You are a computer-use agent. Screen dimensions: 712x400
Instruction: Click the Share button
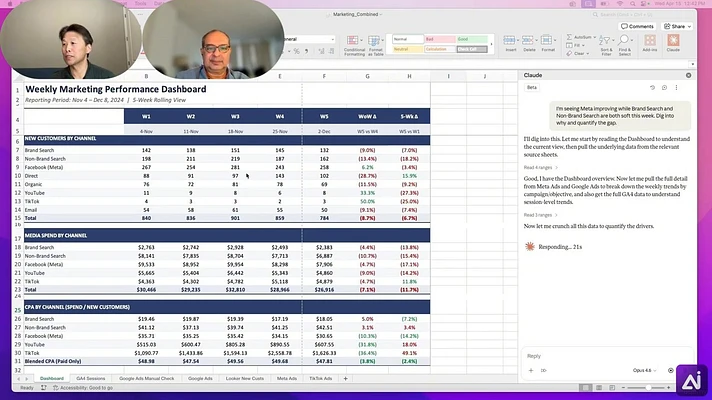click(677, 26)
